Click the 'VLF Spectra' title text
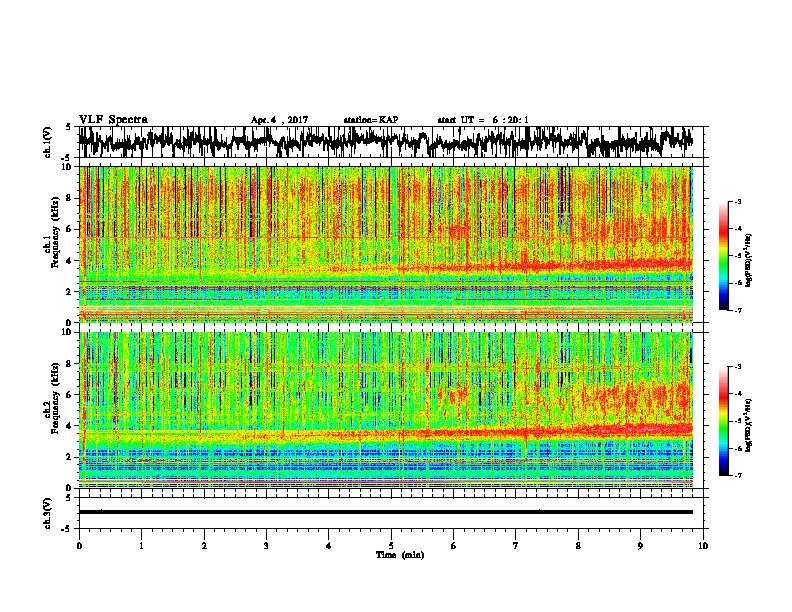Image resolution: width=792 pixels, height=612 pixels. point(113,120)
